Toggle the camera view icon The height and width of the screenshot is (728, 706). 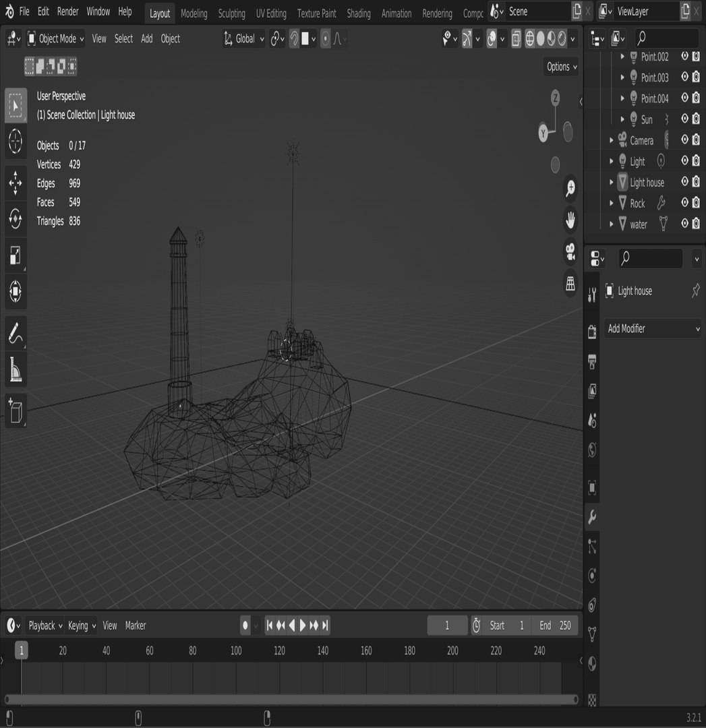point(570,251)
